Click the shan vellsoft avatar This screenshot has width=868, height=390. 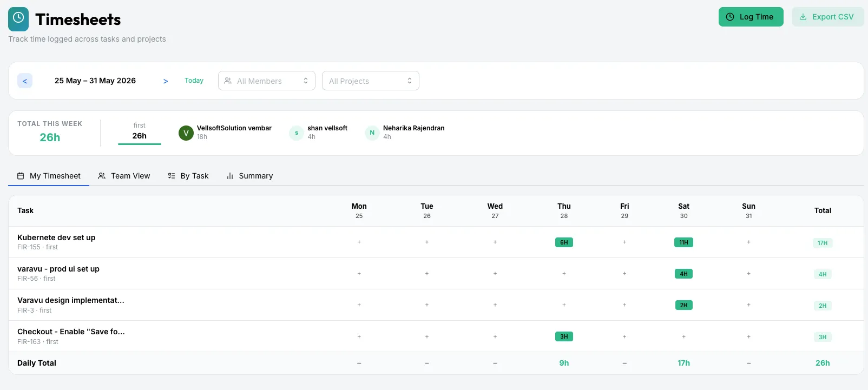click(x=297, y=133)
